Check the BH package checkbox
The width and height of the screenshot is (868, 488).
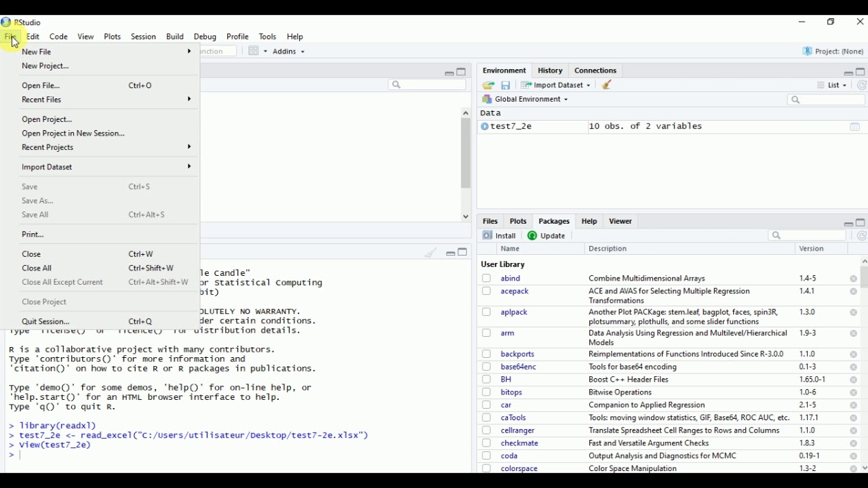[487, 380]
